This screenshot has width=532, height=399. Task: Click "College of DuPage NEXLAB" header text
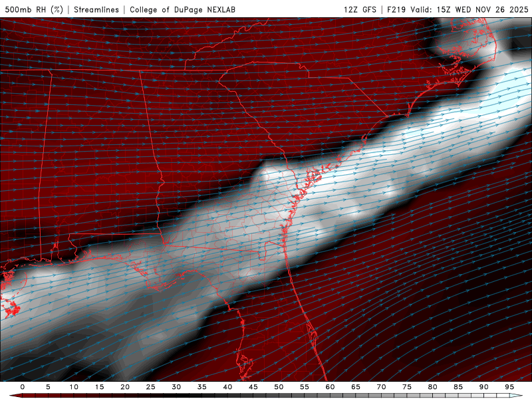click(x=182, y=9)
